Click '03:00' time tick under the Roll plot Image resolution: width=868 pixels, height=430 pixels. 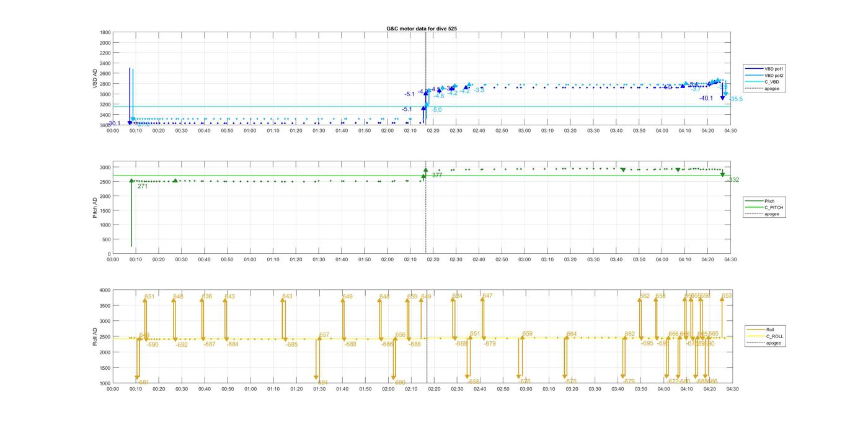point(526,389)
